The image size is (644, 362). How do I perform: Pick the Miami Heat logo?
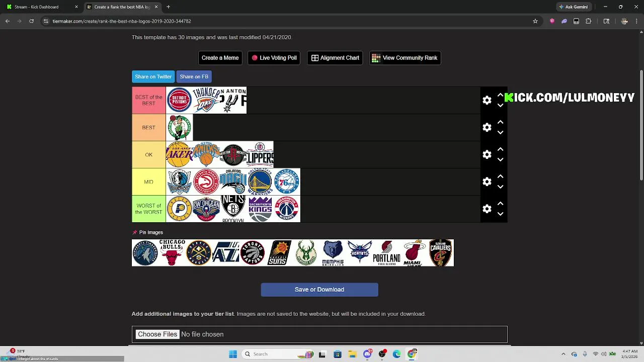coord(414,252)
